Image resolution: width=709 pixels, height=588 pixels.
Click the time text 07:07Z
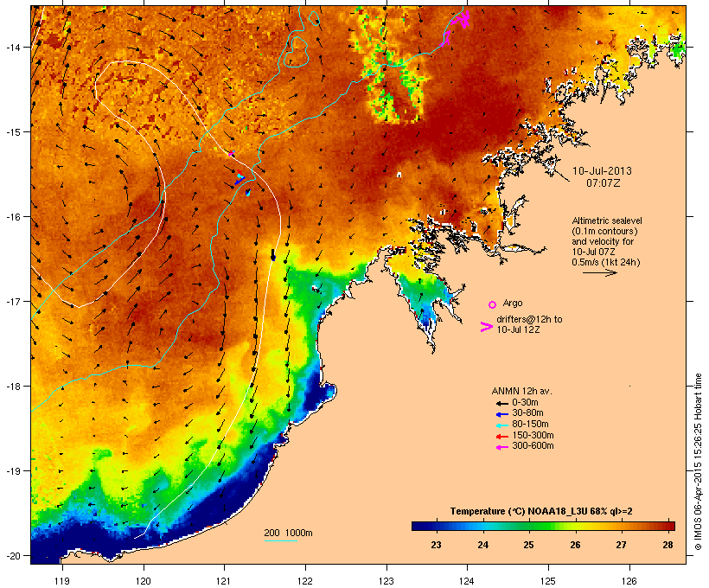point(604,183)
